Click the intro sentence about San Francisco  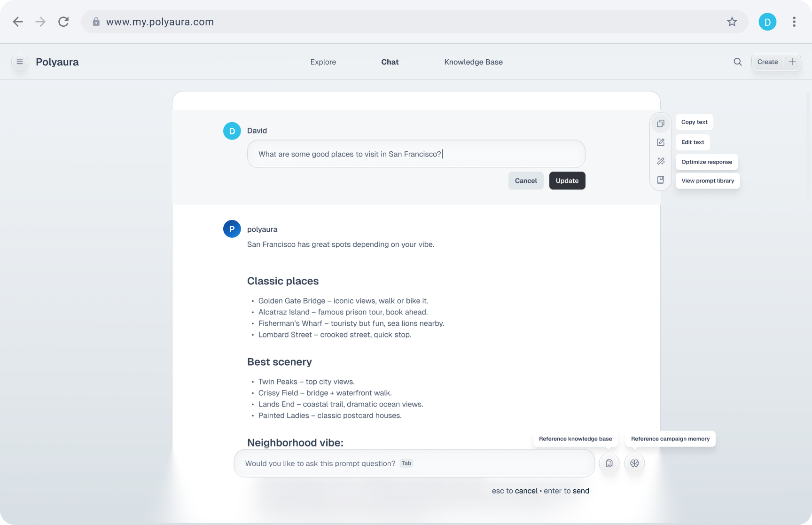click(x=341, y=244)
